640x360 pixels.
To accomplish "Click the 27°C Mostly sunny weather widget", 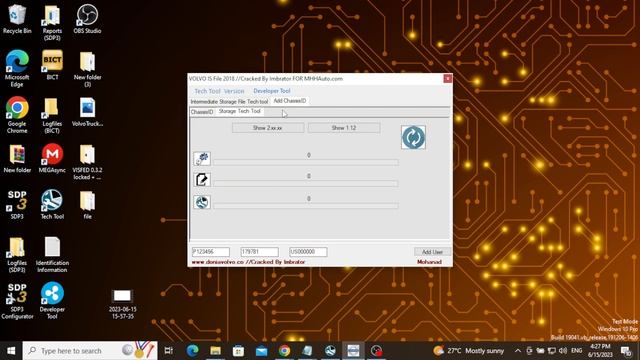I will pyautogui.click(x=469, y=351).
